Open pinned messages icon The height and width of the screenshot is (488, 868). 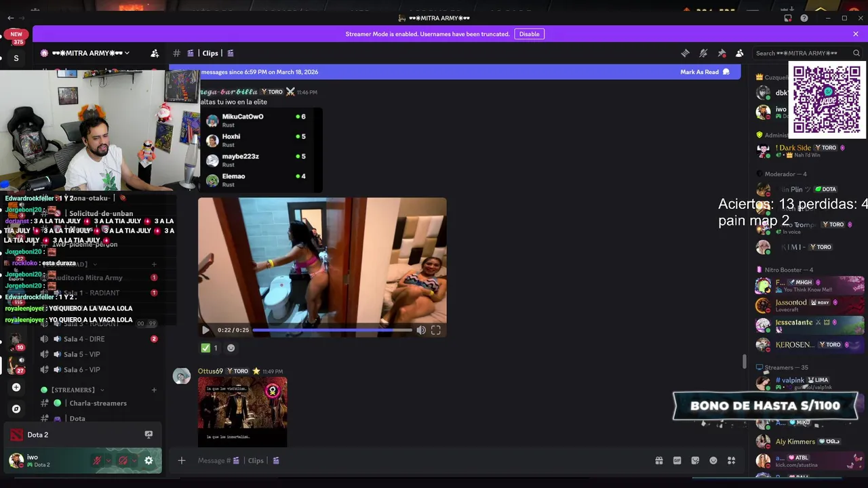click(722, 53)
